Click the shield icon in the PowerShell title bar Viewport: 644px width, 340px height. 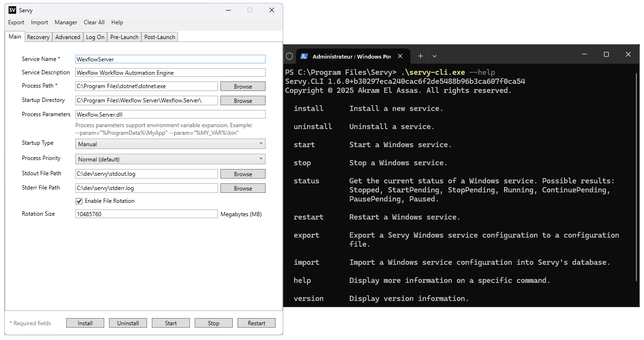tap(289, 56)
